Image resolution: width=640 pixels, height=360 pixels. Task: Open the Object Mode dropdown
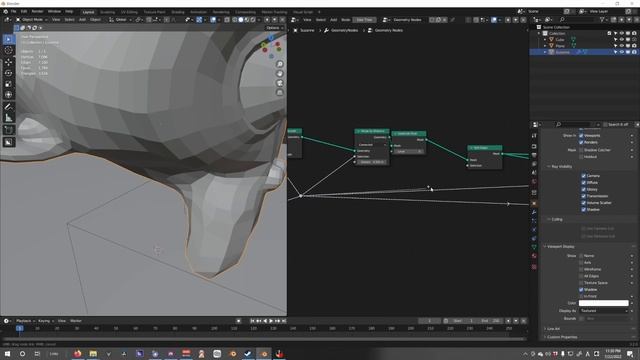(x=32, y=20)
